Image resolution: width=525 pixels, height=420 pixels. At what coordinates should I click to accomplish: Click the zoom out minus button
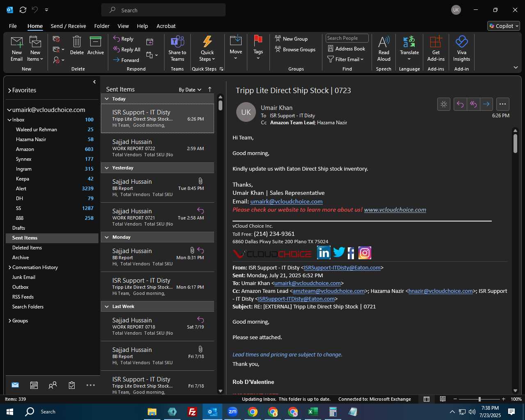click(455, 399)
